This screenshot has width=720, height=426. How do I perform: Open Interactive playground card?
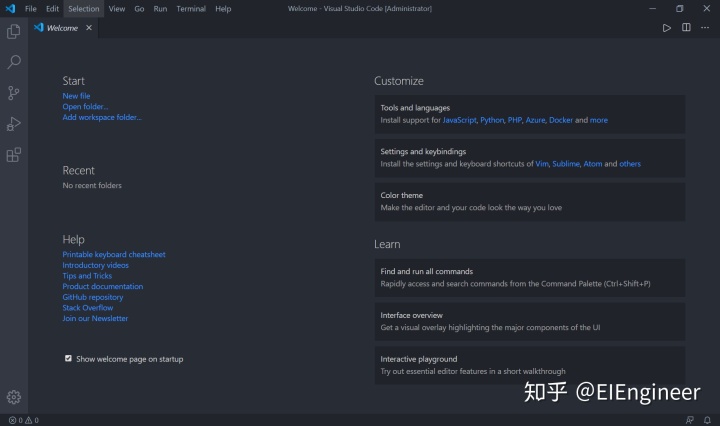[x=530, y=365]
